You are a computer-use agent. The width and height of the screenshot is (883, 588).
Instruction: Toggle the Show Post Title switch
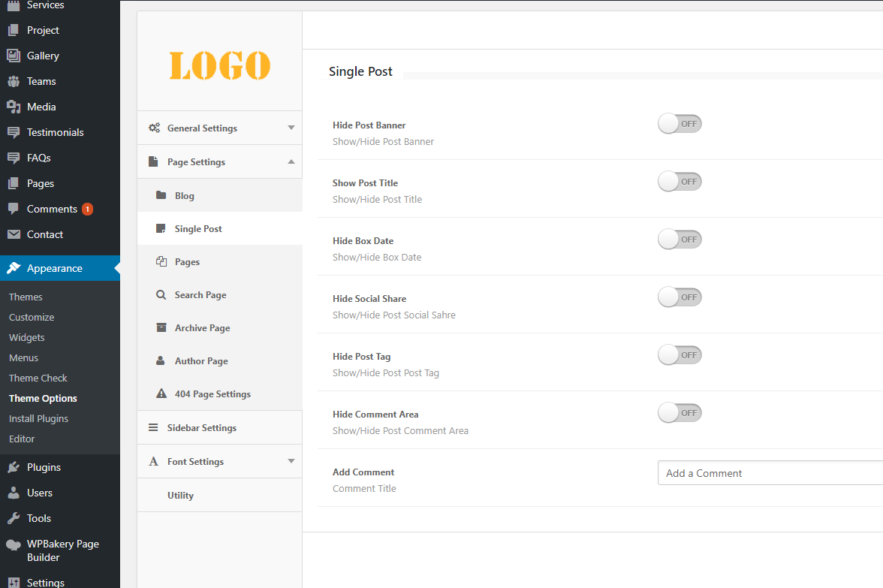(679, 182)
